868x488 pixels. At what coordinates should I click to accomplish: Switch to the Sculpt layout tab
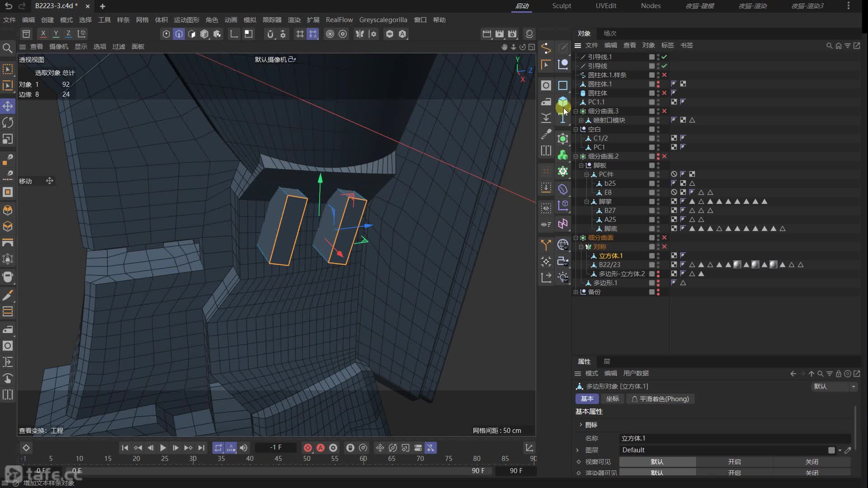click(561, 6)
